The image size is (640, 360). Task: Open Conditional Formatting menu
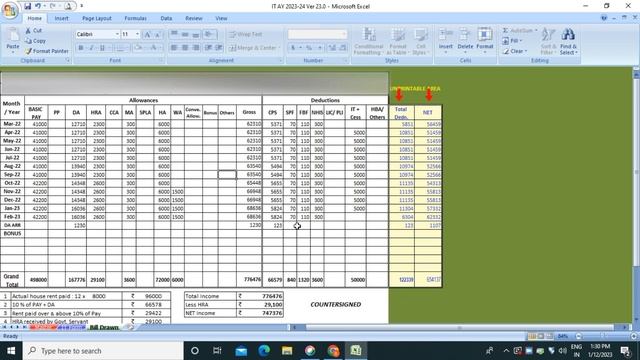[x=368, y=41]
